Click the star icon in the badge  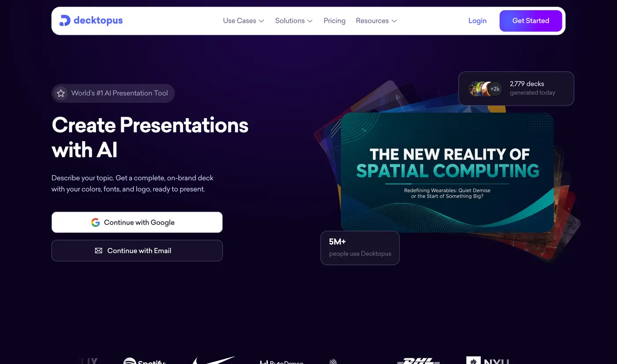(61, 93)
